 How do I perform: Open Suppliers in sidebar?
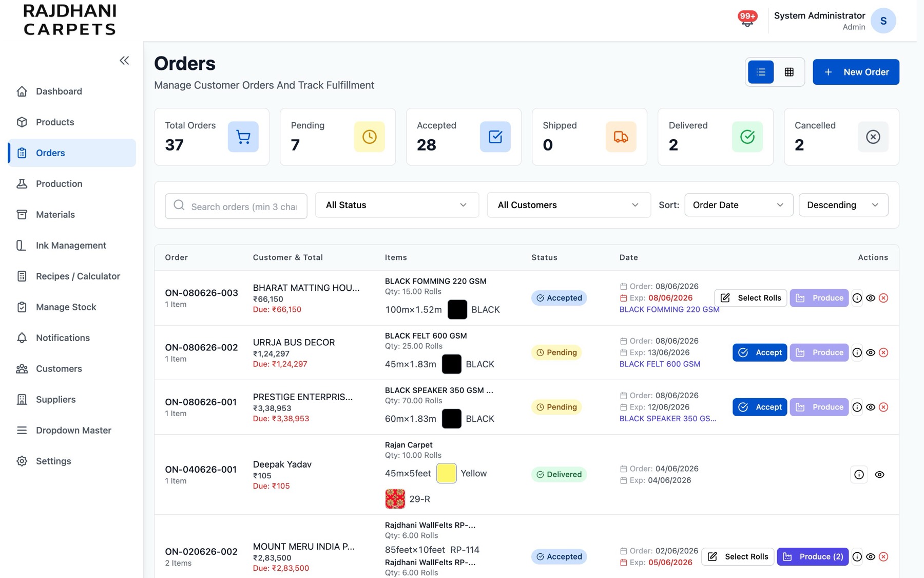[x=72, y=400]
